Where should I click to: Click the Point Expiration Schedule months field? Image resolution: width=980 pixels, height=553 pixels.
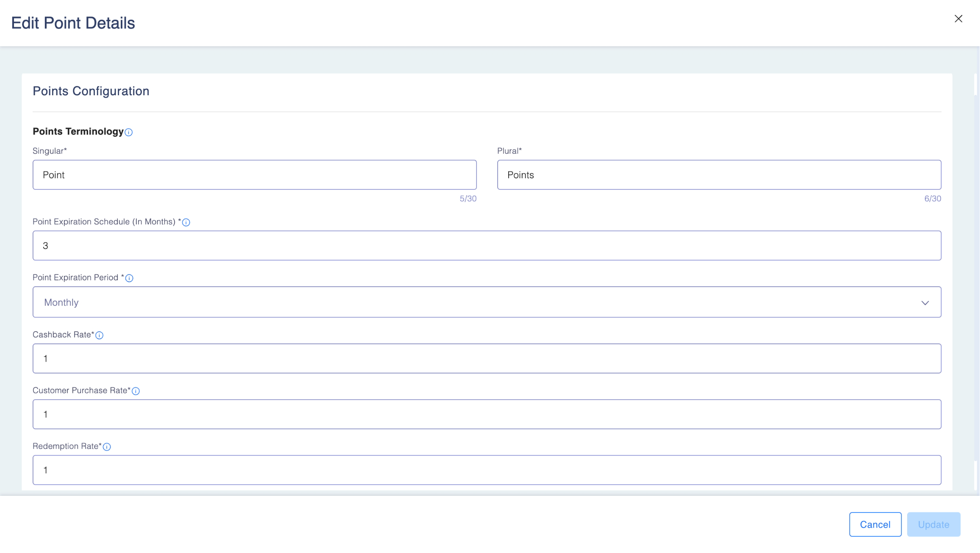[487, 246]
